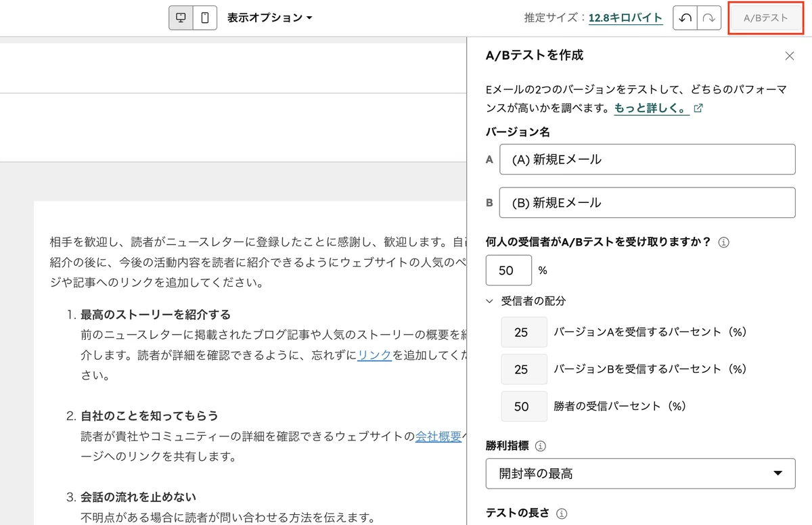Click the info icon beside the recipient percentage question

point(724,242)
